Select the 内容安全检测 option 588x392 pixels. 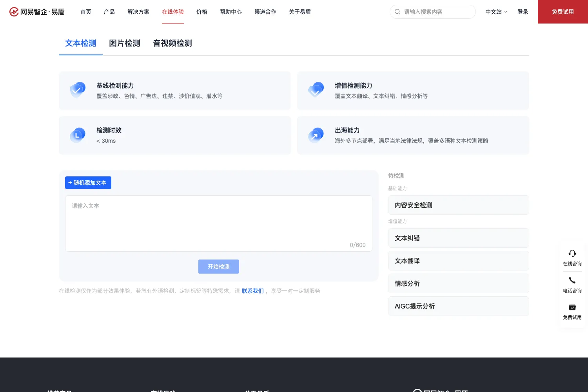(x=459, y=205)
